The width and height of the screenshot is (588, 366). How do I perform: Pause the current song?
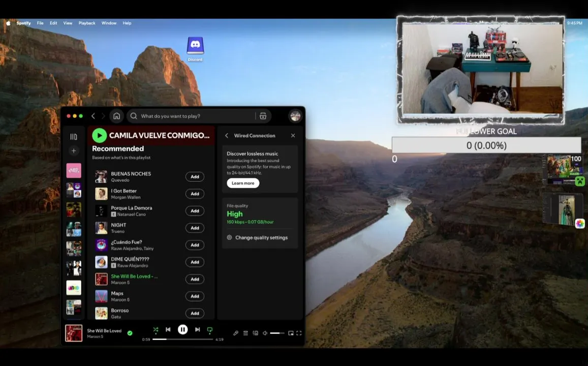182,329
